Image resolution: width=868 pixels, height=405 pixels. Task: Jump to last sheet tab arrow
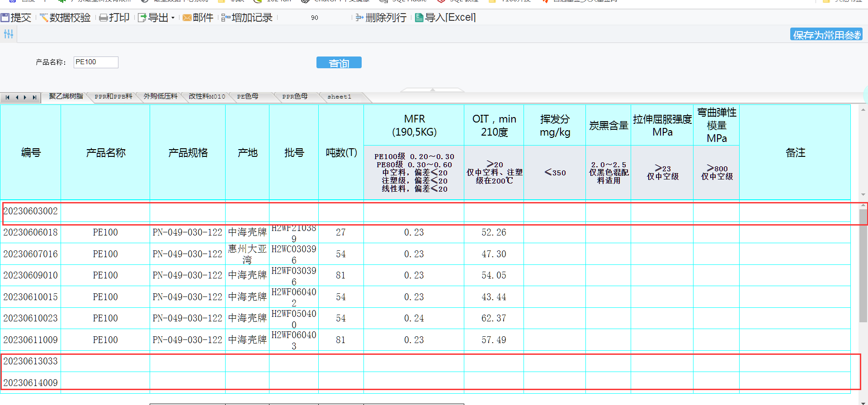point(34,97)
